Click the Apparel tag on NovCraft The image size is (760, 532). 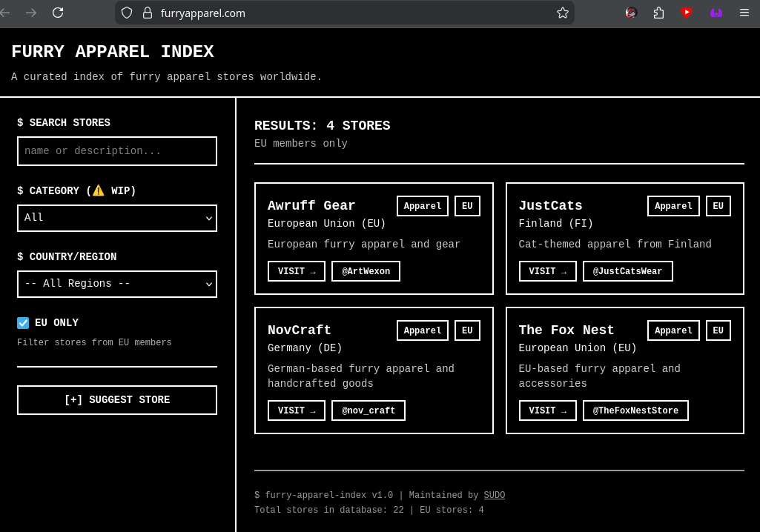(422, 330)
